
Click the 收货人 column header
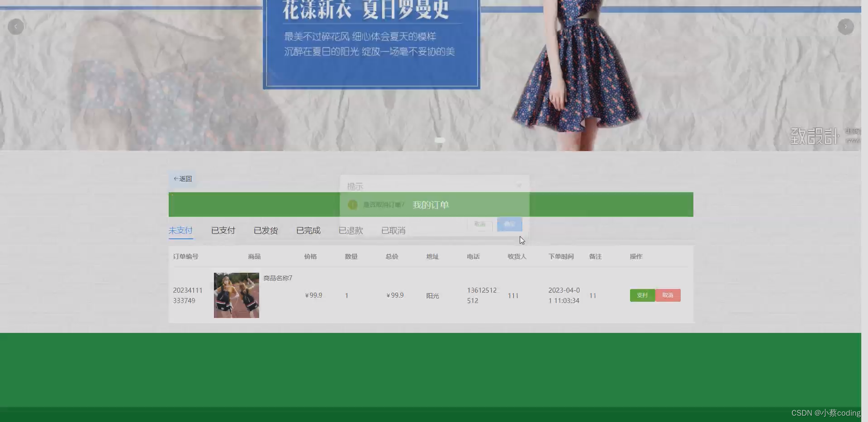pos(517,256)
